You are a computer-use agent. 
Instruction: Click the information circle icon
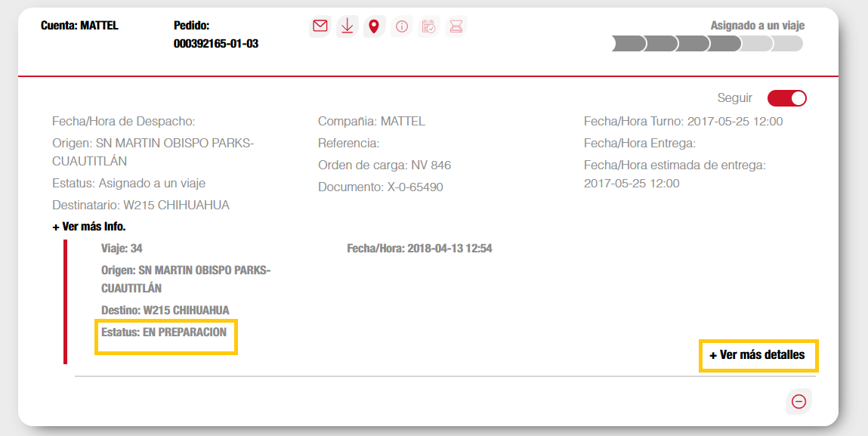(x=402, y=26)
